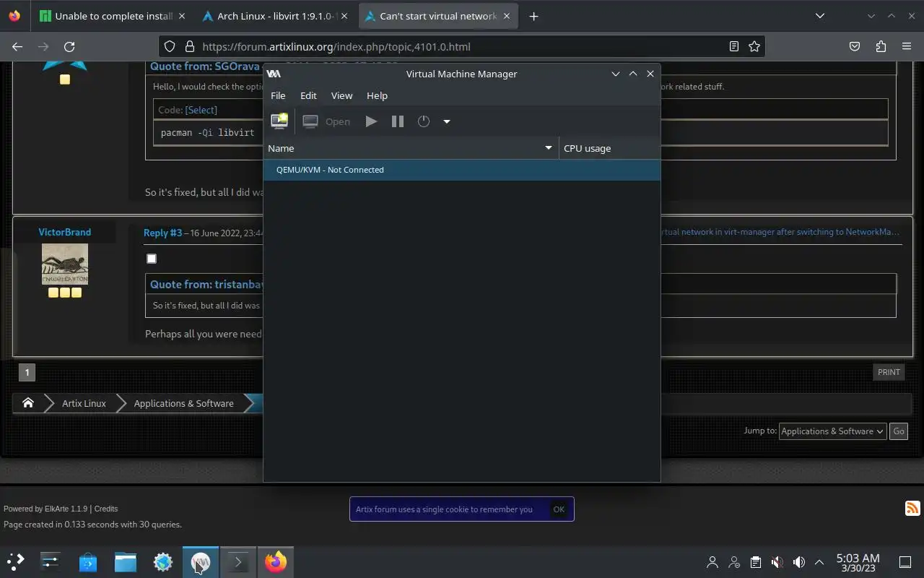
Task: Open the VictorBrand user profile link
Action: (x=64, y=232)
